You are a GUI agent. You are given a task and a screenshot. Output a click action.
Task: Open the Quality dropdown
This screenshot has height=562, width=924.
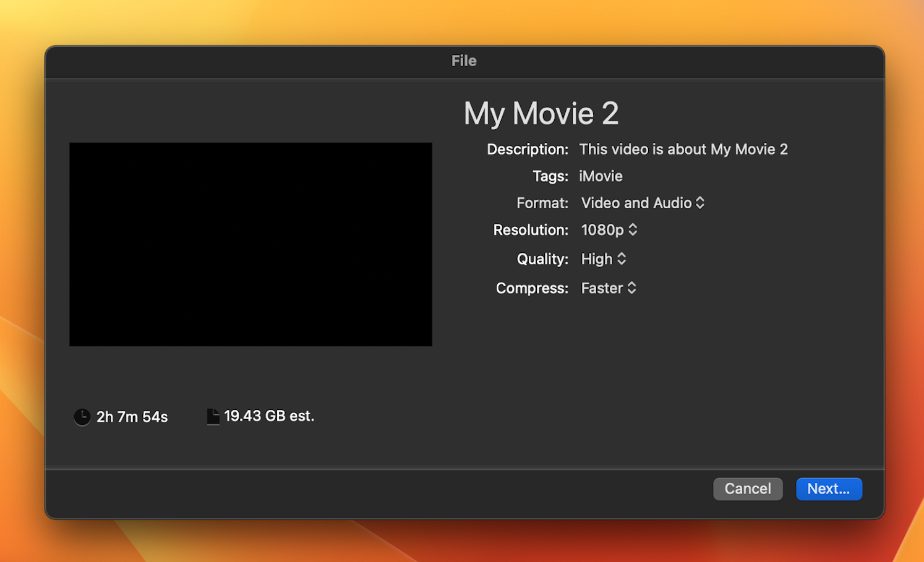tap(622, 258)
